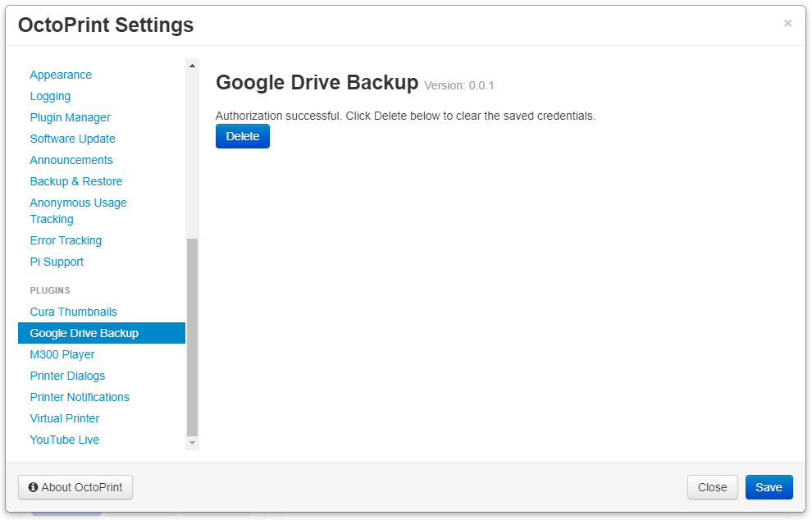Save the settings
The height and width of the screenshot is (520, 812).
point(769,487)
